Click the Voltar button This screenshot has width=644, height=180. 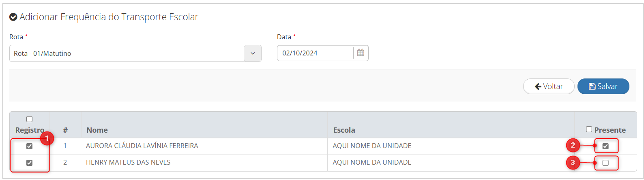(x=549, y=86)
